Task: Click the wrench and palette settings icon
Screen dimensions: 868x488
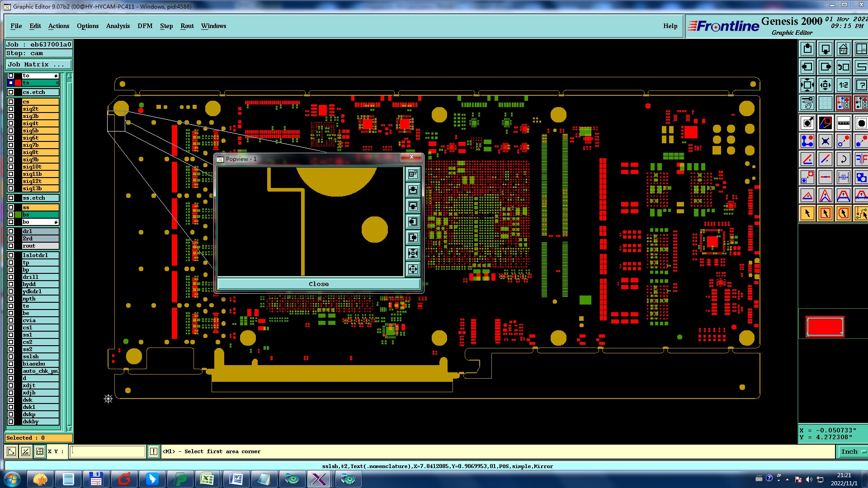Action: [x=807, y=103]
